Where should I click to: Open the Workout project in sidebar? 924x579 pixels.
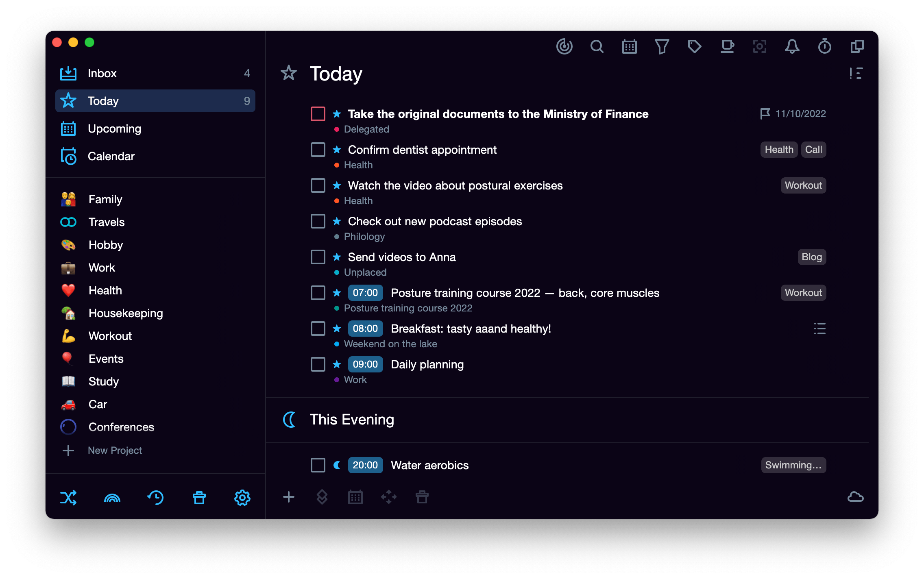(155, 336)
